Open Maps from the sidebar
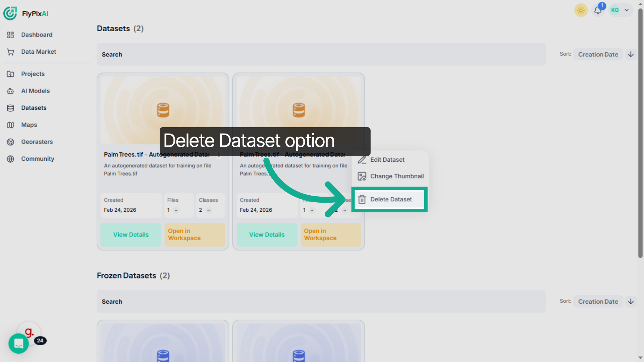 pyautogui.click(x=29, y=125)
